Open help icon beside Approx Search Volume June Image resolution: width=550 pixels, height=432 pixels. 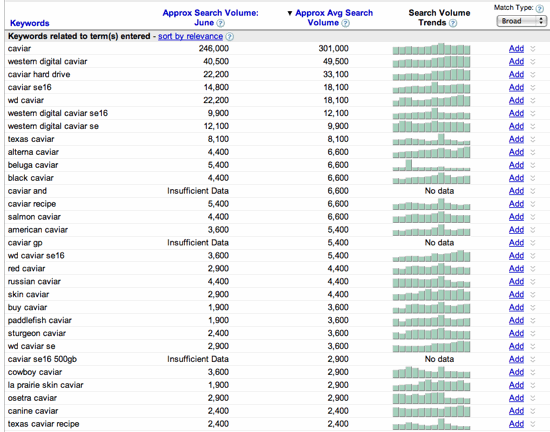click(x=220, y=23)
